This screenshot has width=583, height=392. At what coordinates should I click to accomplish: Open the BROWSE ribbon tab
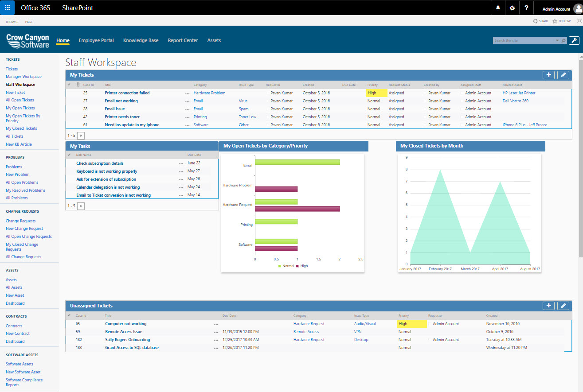12,22
